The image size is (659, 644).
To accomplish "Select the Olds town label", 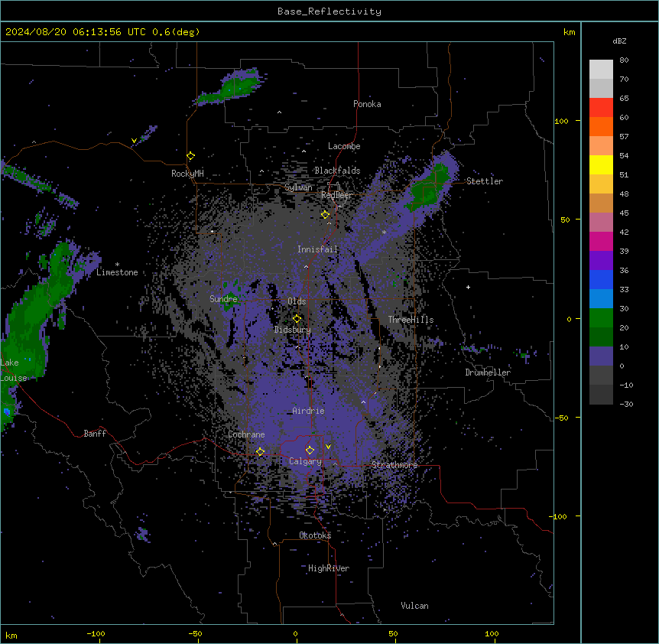I will tap(297, 301).
